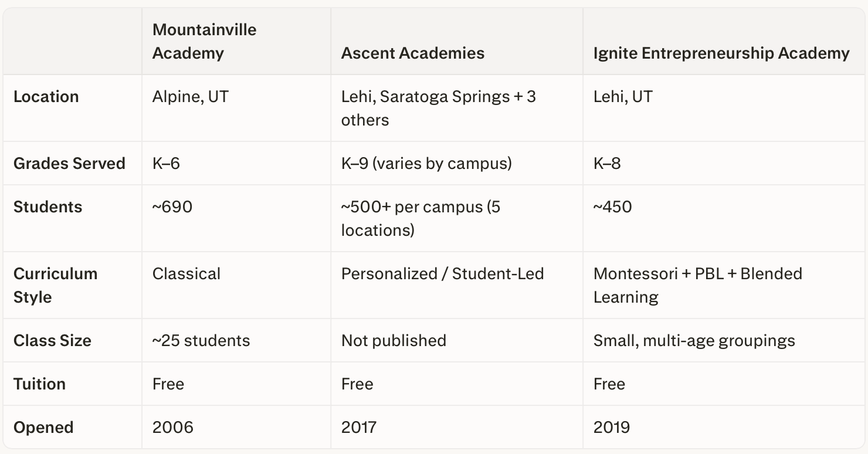This screenshot has height=454, width=868.
Task: Click the "Montessori + PBL + Blended Learning" cell
Action: click(697, 285)
